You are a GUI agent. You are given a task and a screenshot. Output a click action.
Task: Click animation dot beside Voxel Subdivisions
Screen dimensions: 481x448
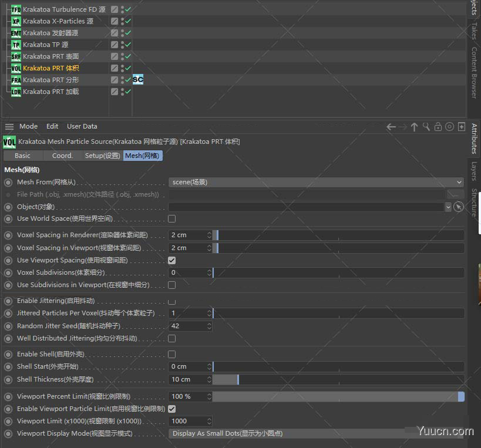(x=8, y=273)
